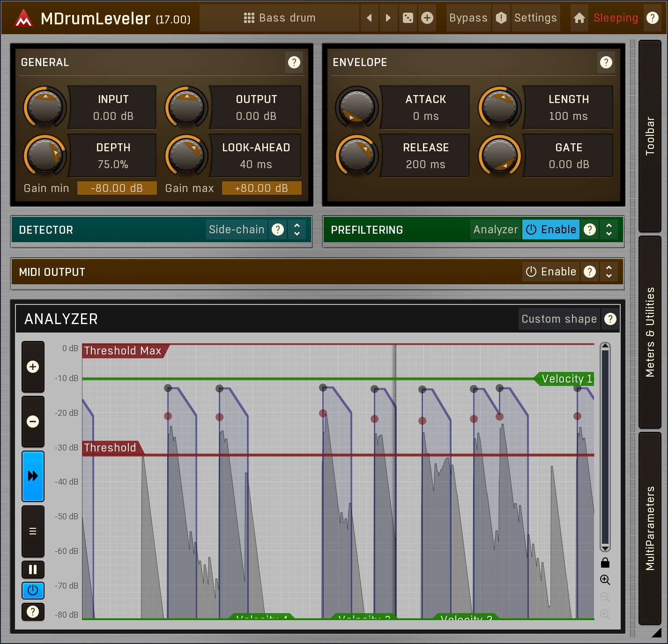Pause the analyzer display
Image resolution: width=668 pixels, height=644 pixels.
point(33,570)
